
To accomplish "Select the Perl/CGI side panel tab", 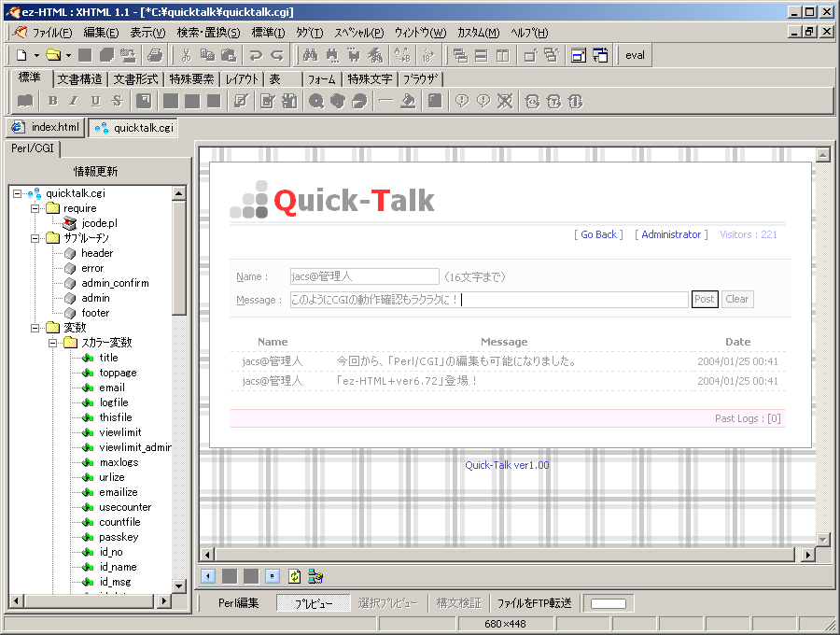I will [33, 148].
